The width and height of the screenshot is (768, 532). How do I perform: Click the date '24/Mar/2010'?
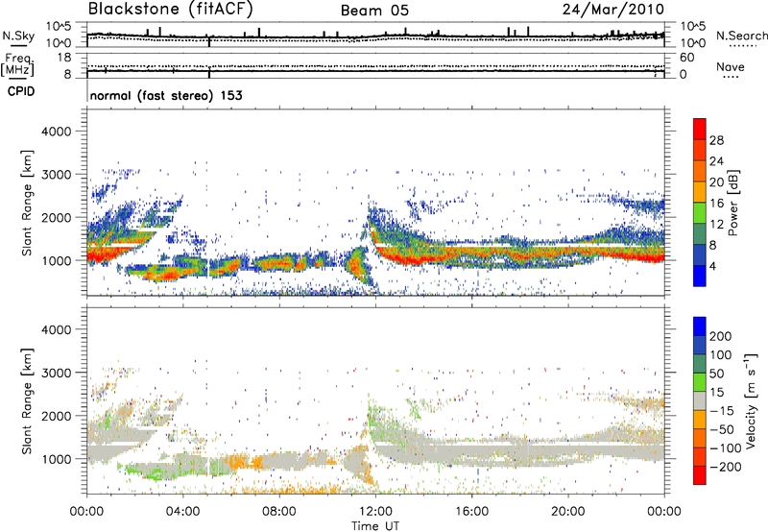tap(613, 10)
